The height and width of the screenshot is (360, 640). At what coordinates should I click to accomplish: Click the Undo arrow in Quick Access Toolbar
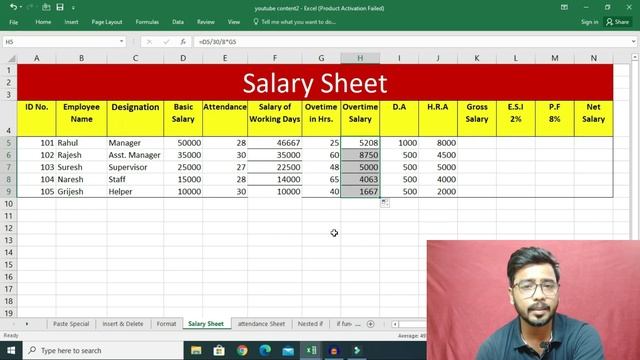click(13, 7)
